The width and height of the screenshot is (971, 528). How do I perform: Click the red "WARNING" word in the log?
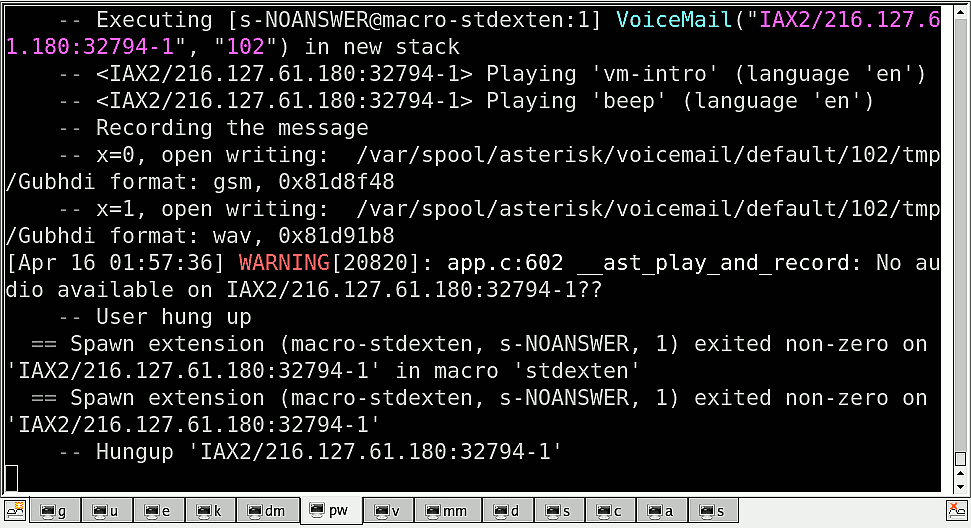click(284, 263)
